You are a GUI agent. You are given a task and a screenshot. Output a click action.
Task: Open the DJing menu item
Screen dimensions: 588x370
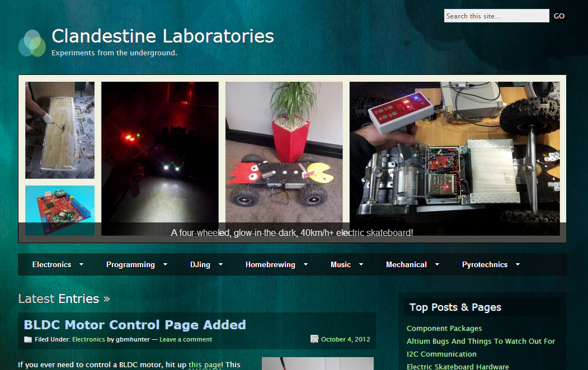click(200, 265)
